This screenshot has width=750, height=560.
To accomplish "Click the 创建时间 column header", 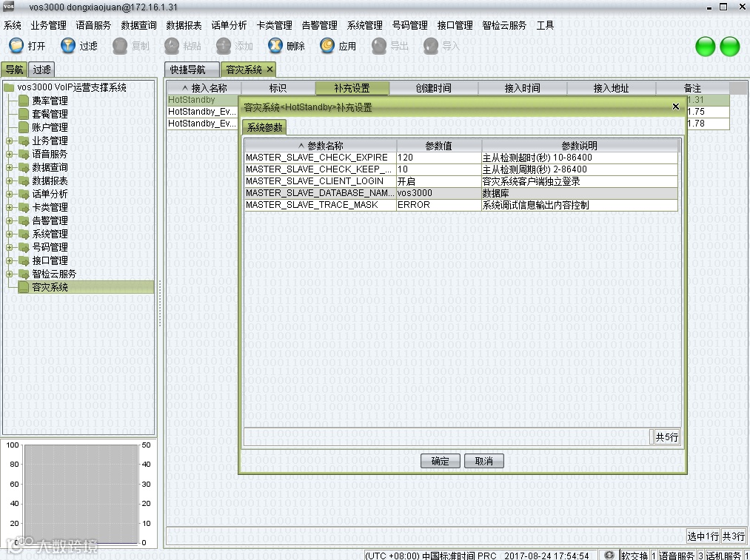I will pos(433,88).
